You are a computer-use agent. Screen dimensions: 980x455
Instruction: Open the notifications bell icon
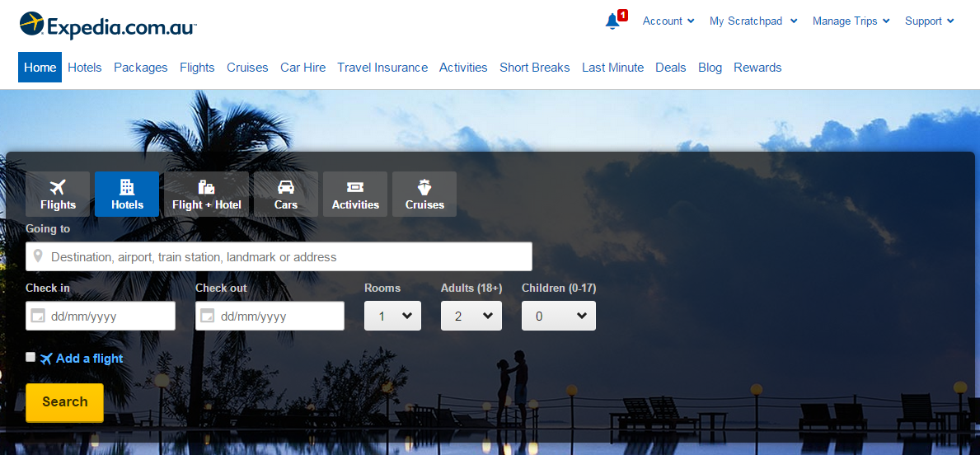tap(612, 21)
